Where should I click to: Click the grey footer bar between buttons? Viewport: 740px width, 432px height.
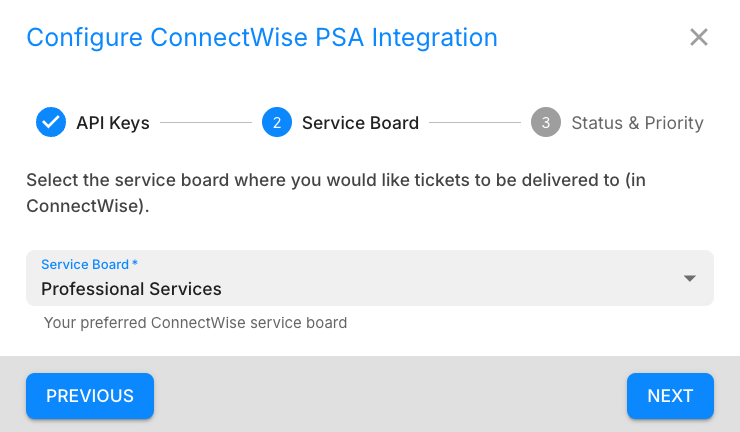390,395
